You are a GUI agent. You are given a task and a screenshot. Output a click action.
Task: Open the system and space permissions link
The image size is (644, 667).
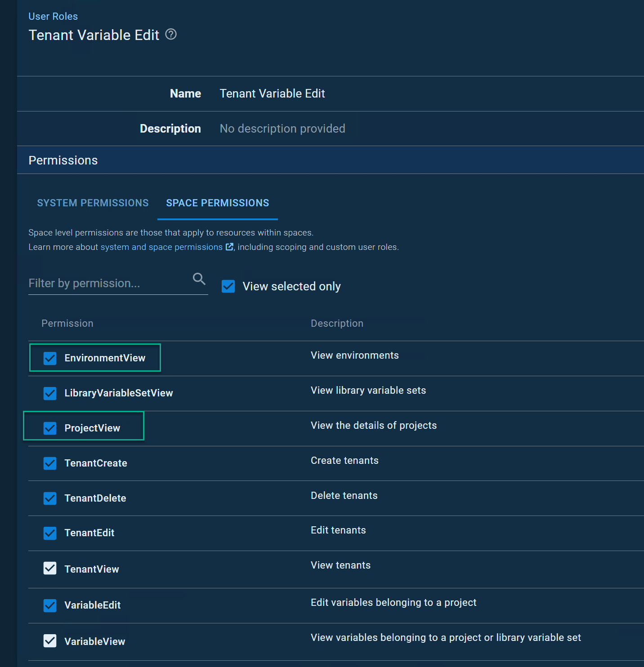[x=162, y=247]
